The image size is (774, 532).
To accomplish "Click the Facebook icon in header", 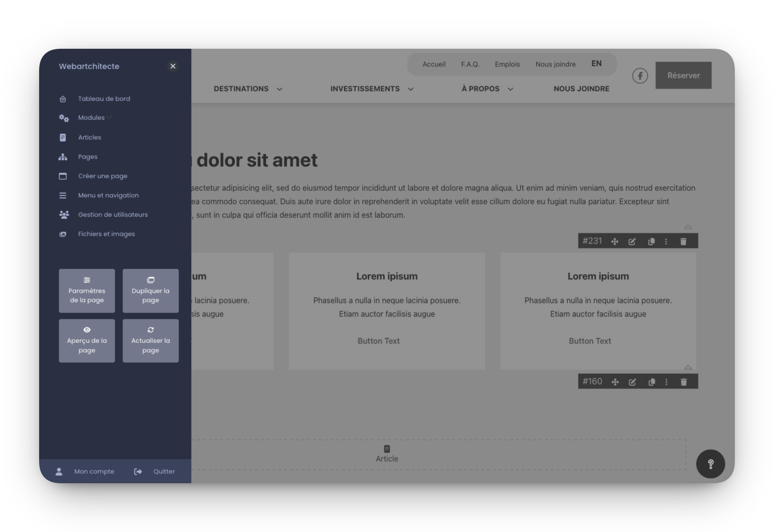I will [x=640, y=76].
